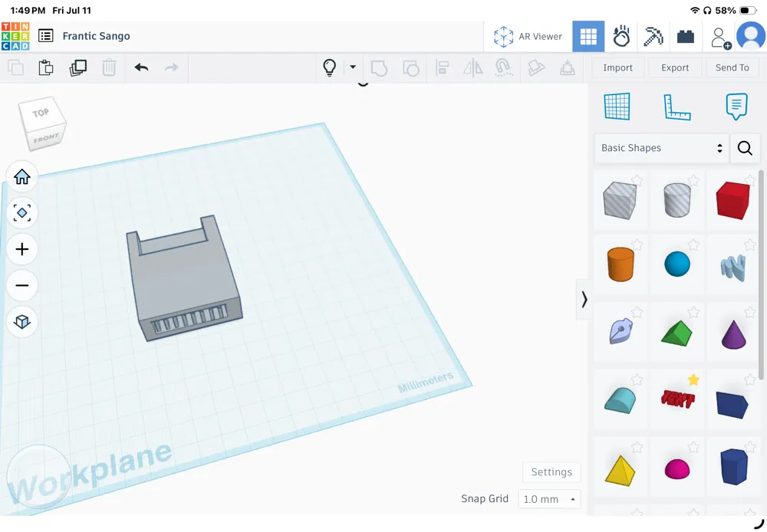This screenshot has height=532, width=767.
Task: Pick the green Roof shape
Action: point(676,333)
